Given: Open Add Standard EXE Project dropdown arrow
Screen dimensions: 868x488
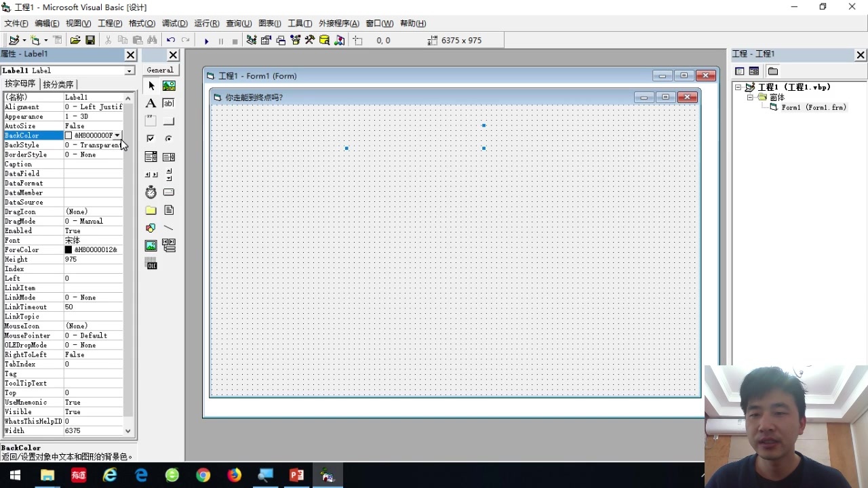Looking at the screenshot, I should tap(23, 41).
